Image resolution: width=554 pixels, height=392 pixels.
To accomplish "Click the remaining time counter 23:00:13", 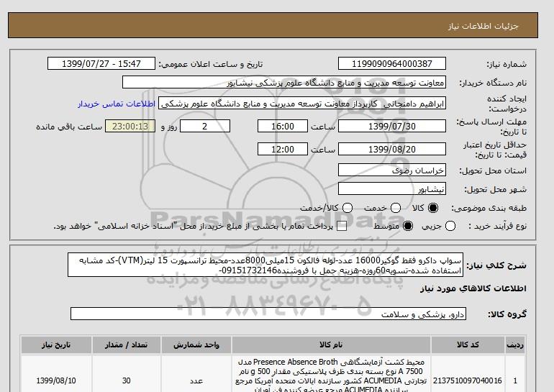I will click(x=130, y=126).
